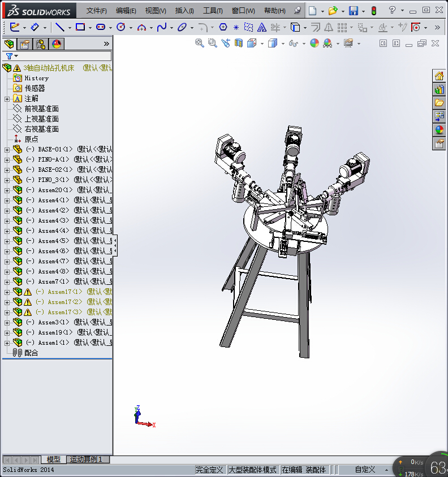Open the Edit Appearance icon
Image resolution: width=448 pixels, height=477 pixels.
pos(315,43)
